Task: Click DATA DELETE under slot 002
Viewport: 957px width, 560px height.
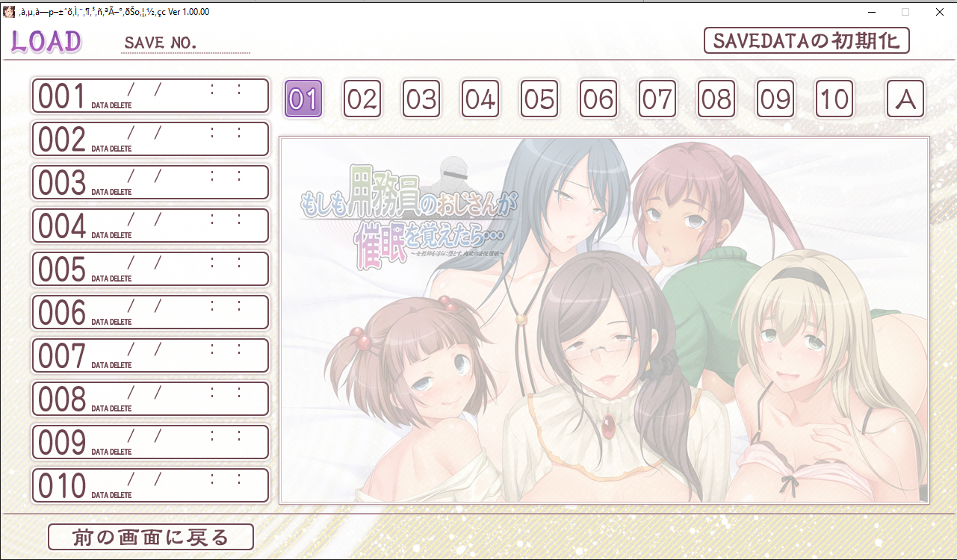Action: tap(111, 149)
